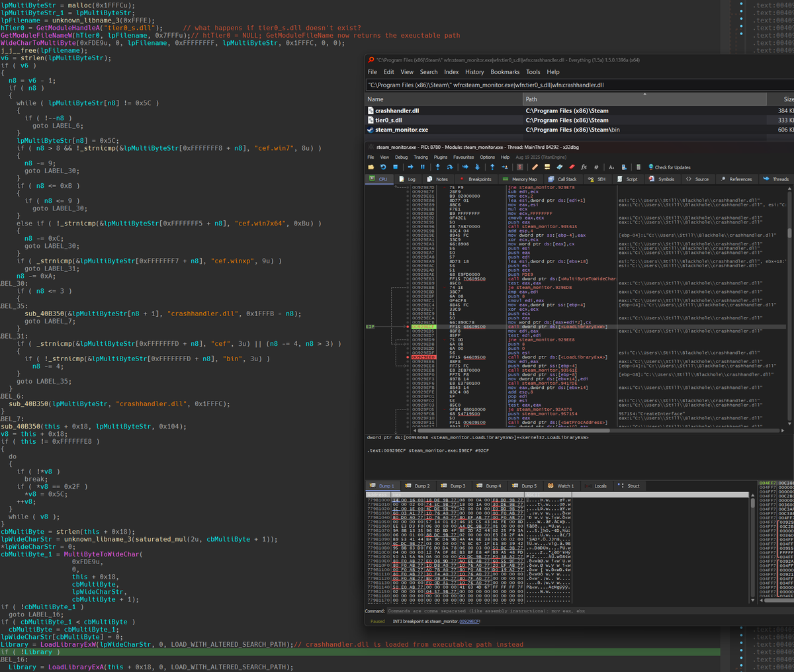The width and height of the screenshot is (794, 672).
Task: Switch to the Log tab
Action: pos(408,179)
